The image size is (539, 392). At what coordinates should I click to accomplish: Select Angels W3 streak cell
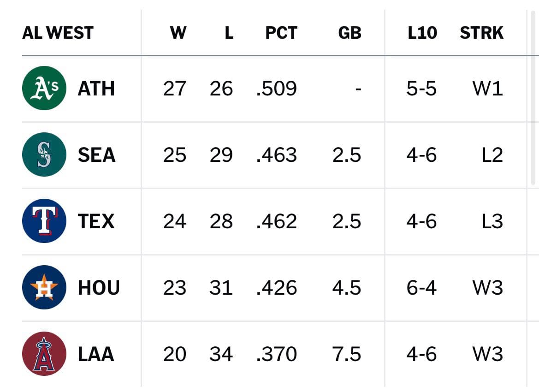(x=488, y=354)
